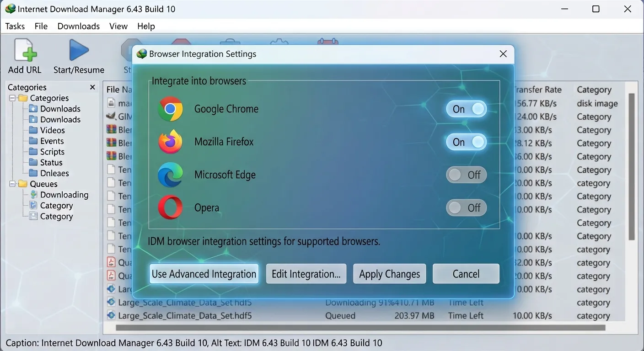The width and height of the screenshot is (644, 351).
Task: Open the Tasks menu
Action: tap(15, 27)
